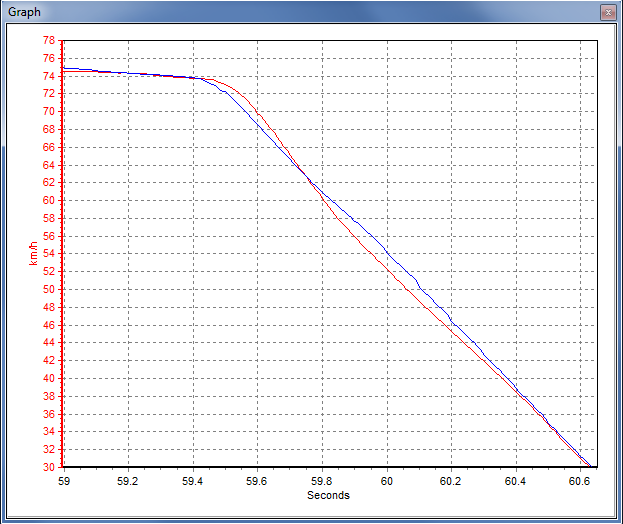Select the 59 tick on time axis

point(64,480)
